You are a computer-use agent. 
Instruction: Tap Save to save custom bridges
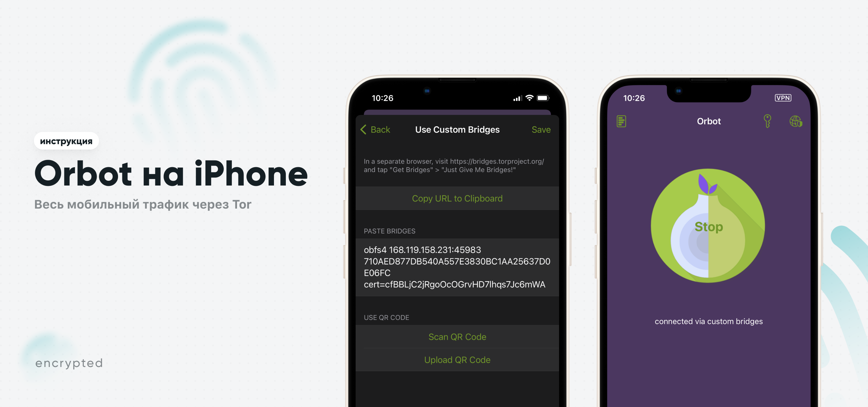[x=541, y=130]
